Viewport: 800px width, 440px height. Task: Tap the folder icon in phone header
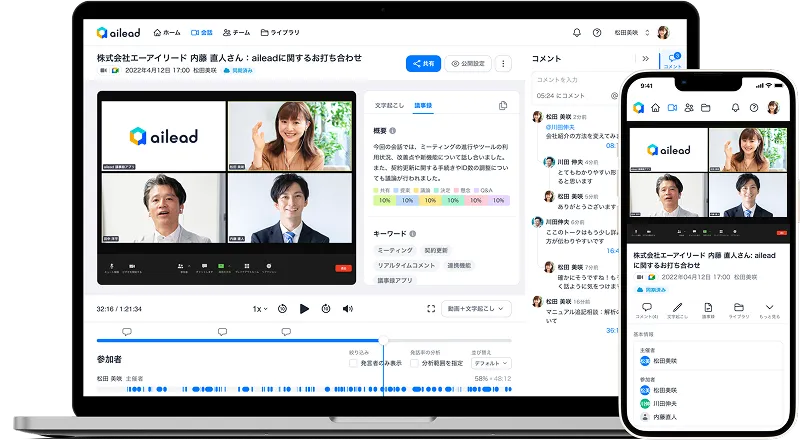tap(706, 108)
